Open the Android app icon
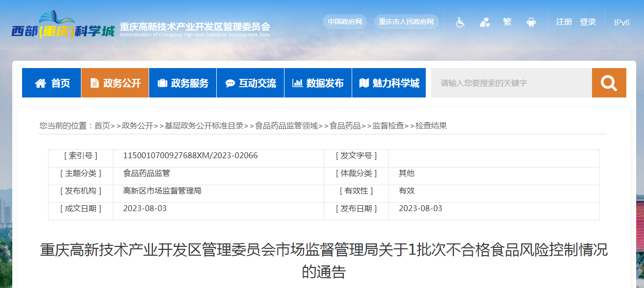 pos(531,22)
